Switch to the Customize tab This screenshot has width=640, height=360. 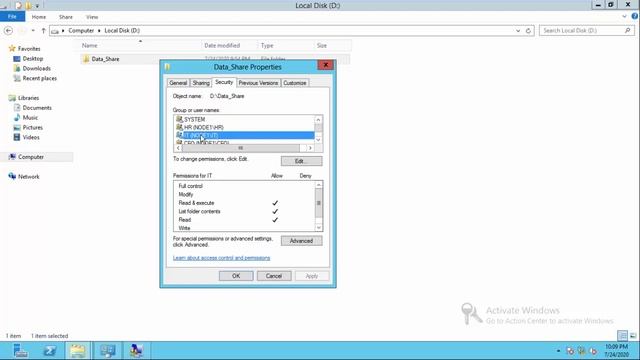[295, 83]
